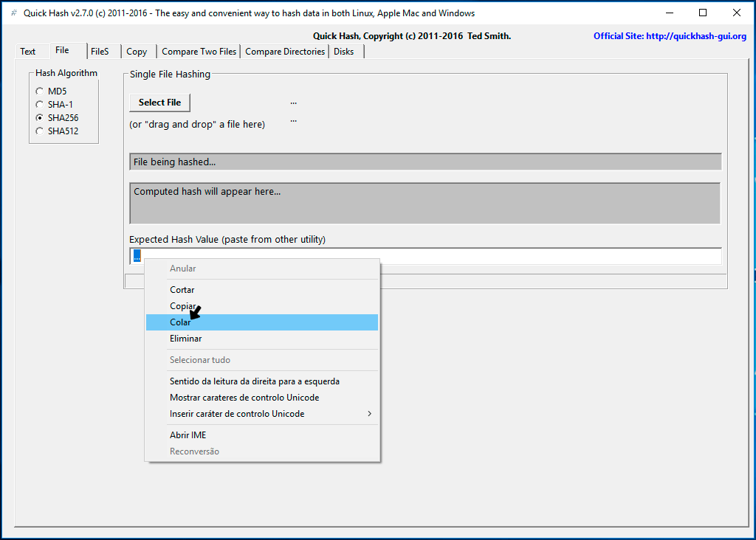Viewport: 756px width, 540px height.
Task: Choose Copiar in the context menu
Action: tap(262, 306)
